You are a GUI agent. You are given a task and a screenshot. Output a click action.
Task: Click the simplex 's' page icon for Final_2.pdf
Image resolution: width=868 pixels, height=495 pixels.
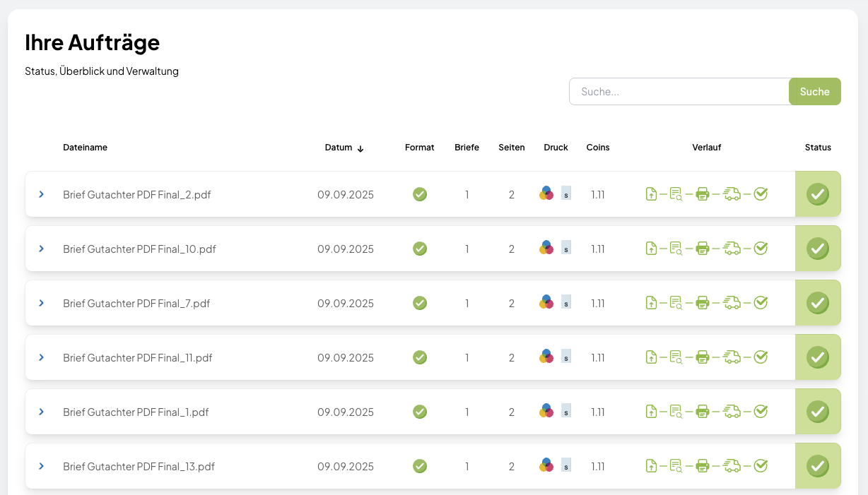click(x=566, y=193)
